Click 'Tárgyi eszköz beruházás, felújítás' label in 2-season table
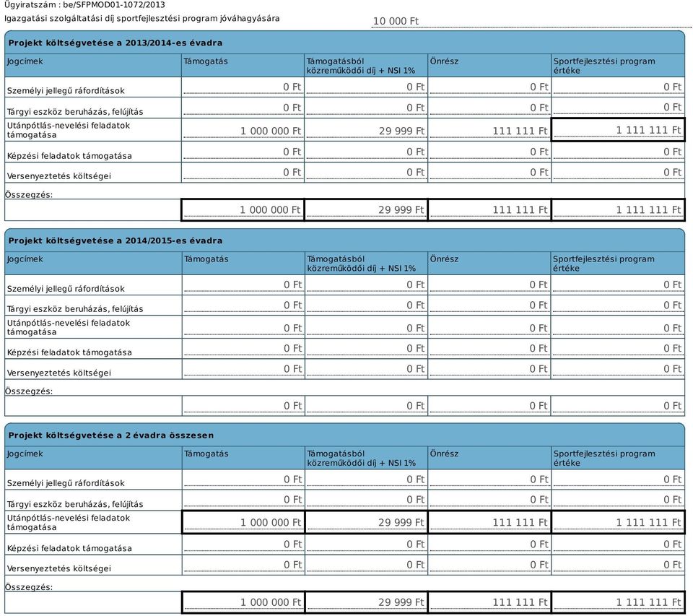Screen dimensions: 693x616 [x=74, y=504]
